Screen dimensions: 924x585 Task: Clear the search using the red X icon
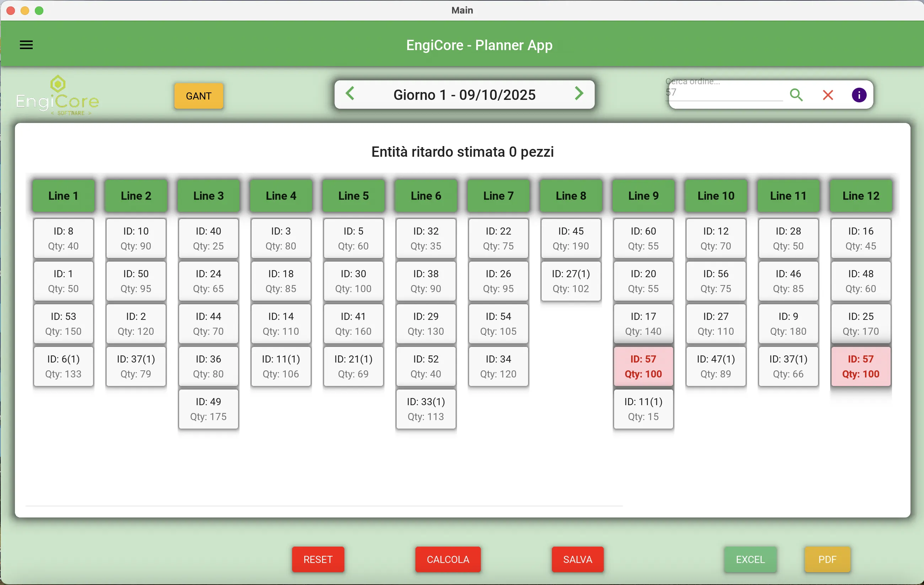(x=828, y=95)
